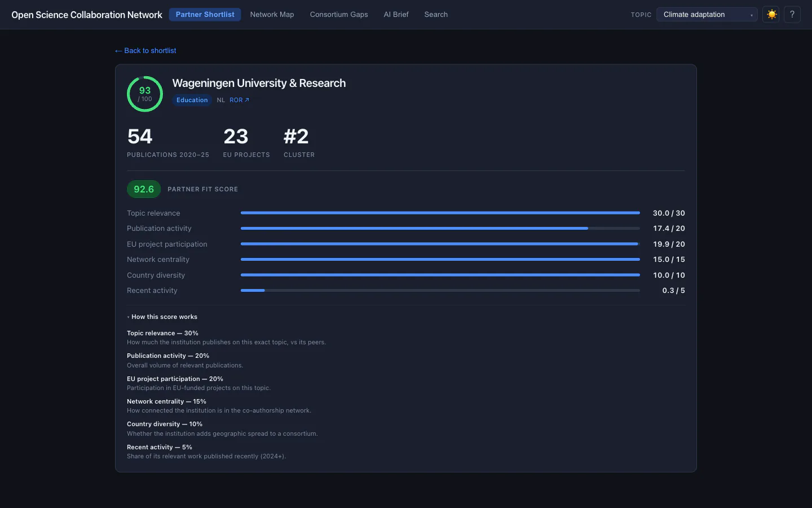
Task: Go back to shortlist
Action: pyautogui.click(x=145, y=51)
